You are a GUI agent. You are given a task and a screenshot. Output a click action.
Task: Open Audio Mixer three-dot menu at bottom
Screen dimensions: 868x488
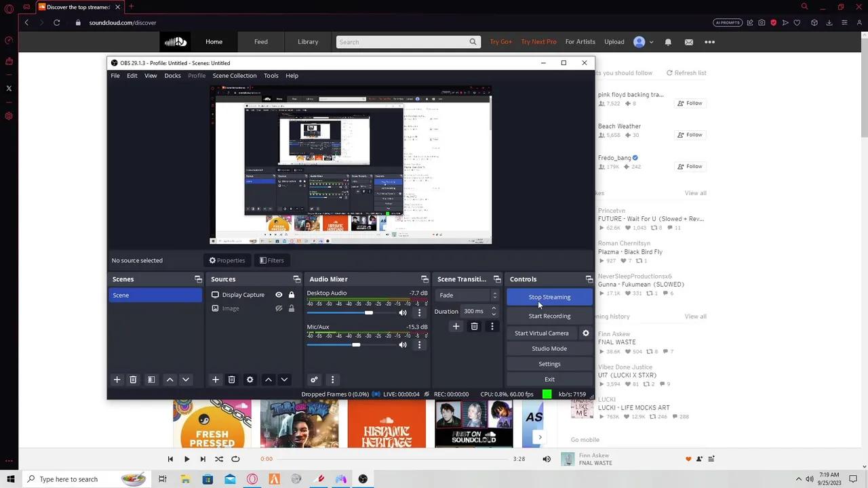(332, 380)
